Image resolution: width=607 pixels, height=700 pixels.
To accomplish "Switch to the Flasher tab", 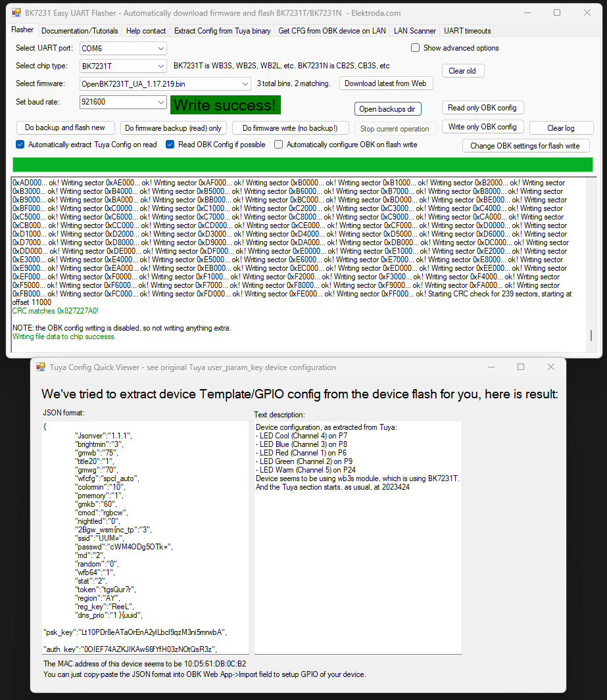I will pyautogui.click(x=22, y=30).
